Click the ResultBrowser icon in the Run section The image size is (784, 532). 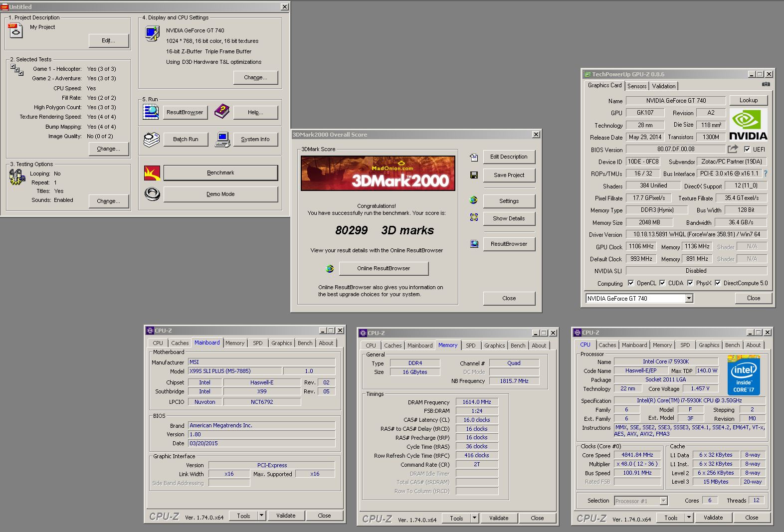tap(151, 112)
